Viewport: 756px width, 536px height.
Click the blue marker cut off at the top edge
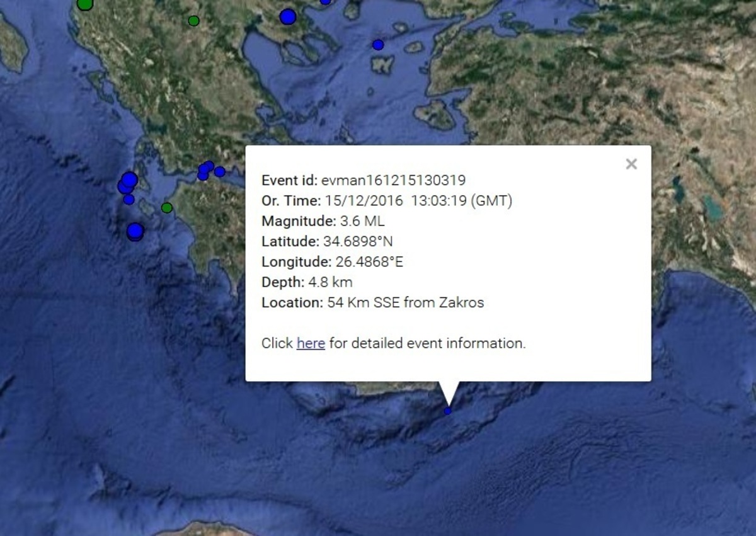tap(325, 2)
